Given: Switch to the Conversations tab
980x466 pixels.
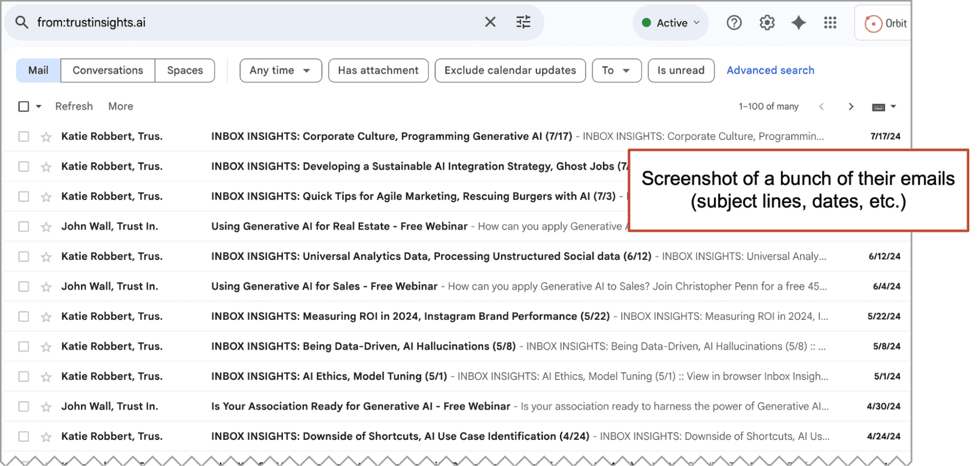Looking at the screenshot, I should click(x=108, y=71).
